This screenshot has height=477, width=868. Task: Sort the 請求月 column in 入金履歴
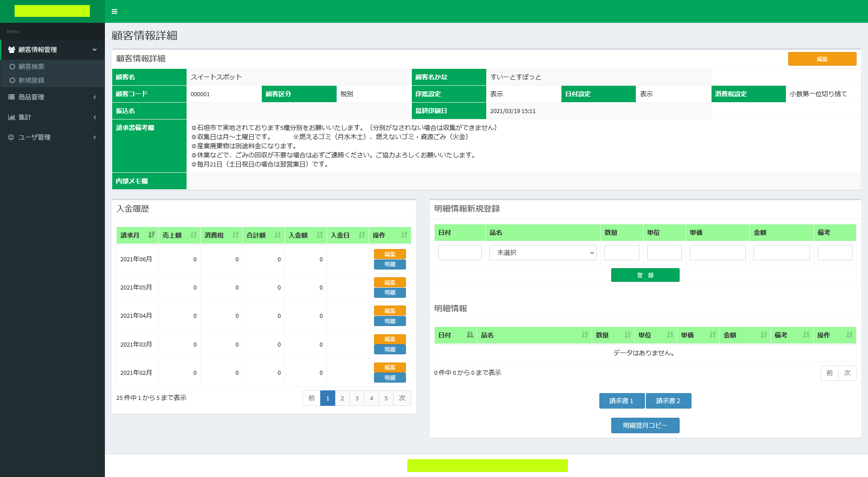point(152,235)
